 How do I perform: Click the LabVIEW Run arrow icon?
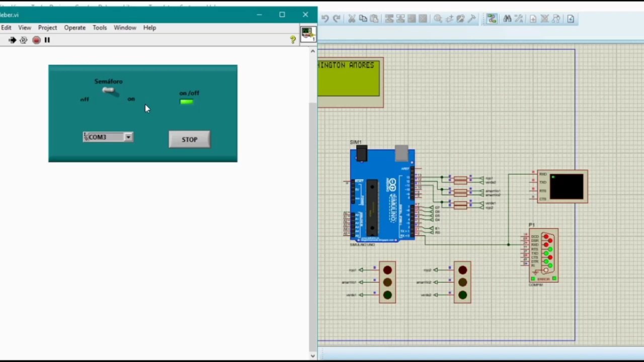(x=12, y=40)
